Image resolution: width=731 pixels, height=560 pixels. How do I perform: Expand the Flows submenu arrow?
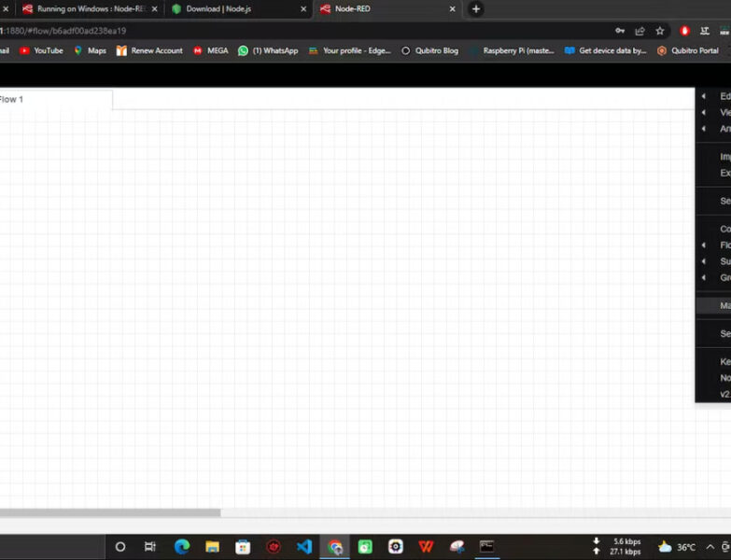click(704, 245)
